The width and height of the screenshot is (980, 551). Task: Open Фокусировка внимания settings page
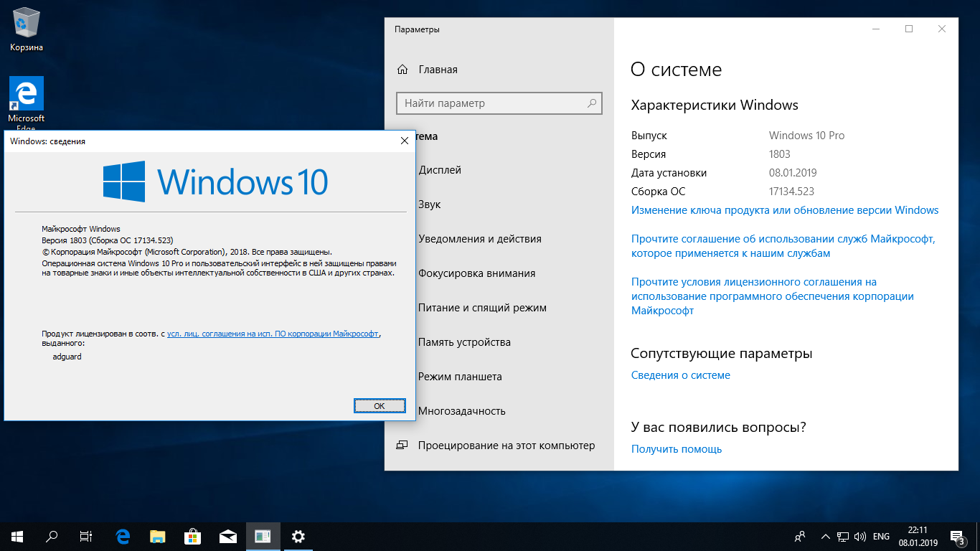point(476,273)
